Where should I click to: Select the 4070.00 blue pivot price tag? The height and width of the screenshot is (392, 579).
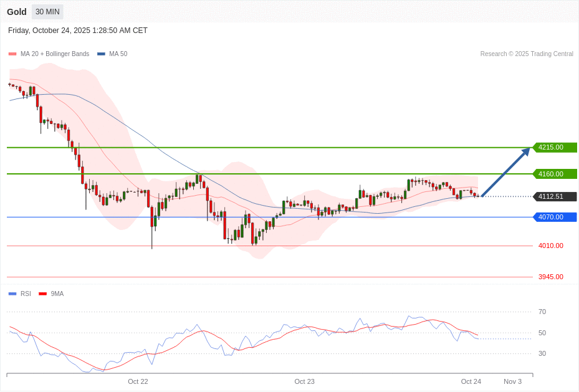(554, 217)
